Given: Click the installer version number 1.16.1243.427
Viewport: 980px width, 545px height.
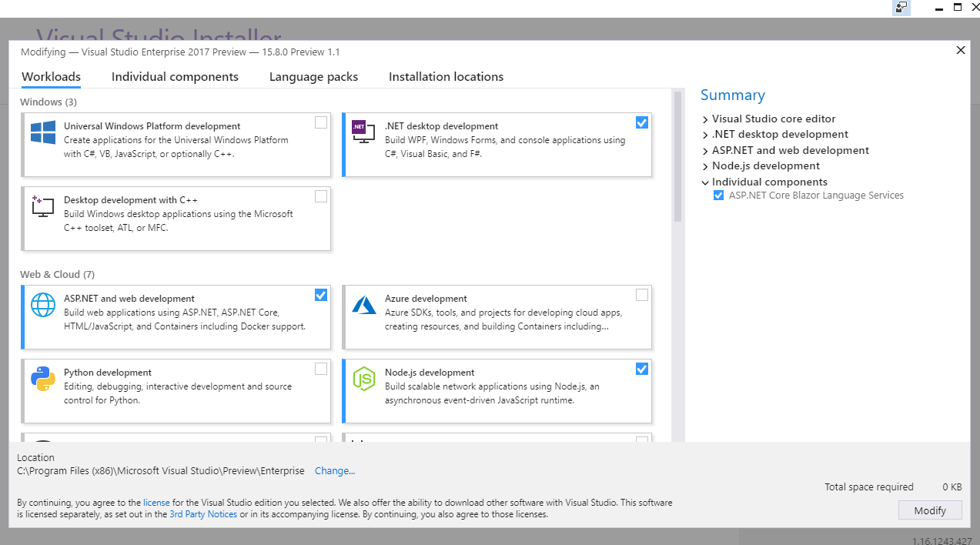Looking at the screenshot, I should click(x=944, y=540).
